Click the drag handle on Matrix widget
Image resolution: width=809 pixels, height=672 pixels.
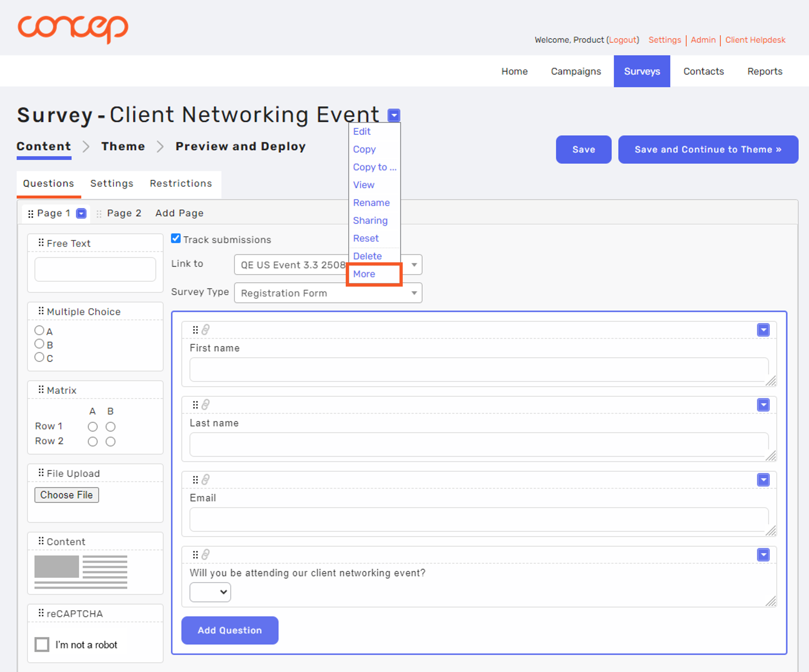41,390
